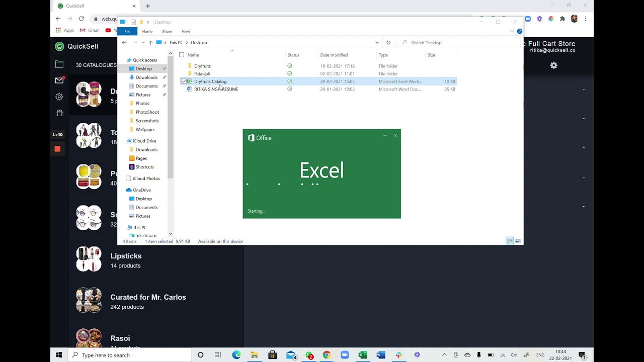Reload the page in Chrome

click(x=81, y=19)
